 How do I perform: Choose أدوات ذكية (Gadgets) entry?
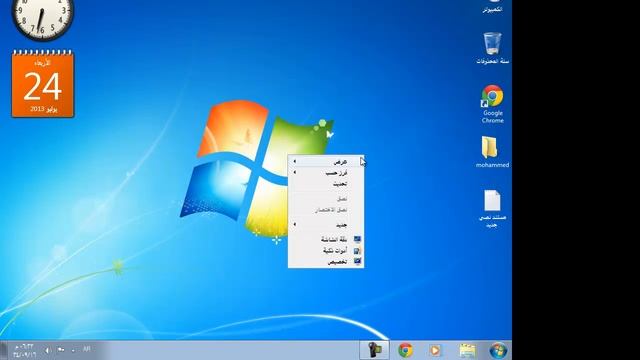[x=326, y=250]
